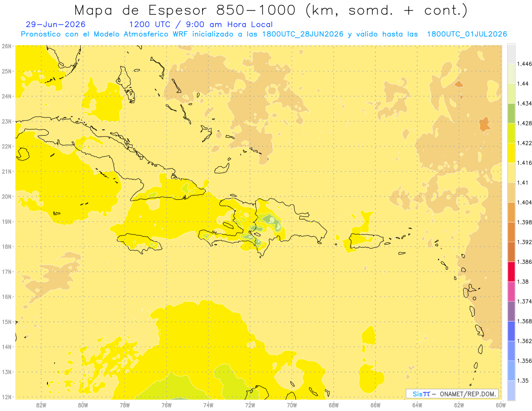
Task: Select the 18N latitude axis label
Action: coord(7,247)
